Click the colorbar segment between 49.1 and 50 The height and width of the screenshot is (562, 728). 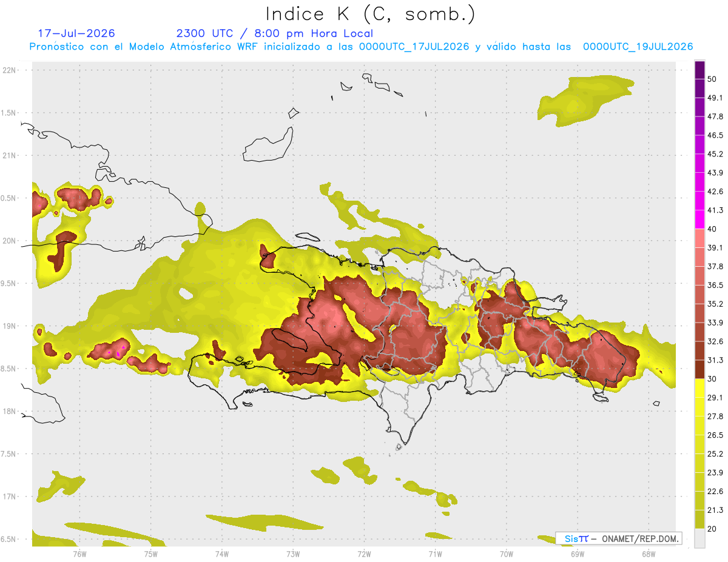tap(700, 89)
